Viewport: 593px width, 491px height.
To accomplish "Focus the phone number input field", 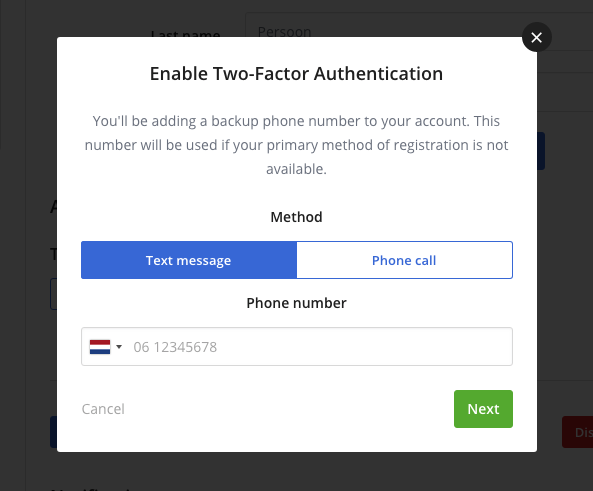I will point(297,346).
